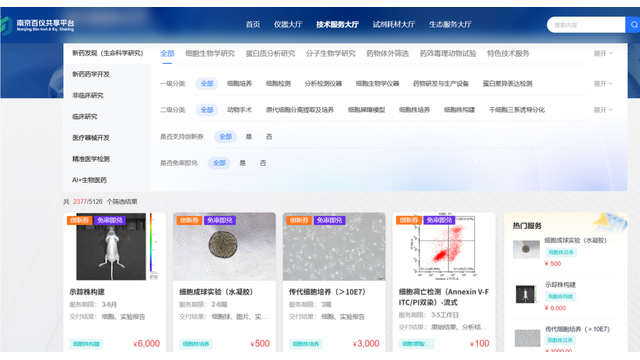Filter 二级分类 by 细胞株构建
The width and height of the screenshot is (640, 360).
[459, 110]
